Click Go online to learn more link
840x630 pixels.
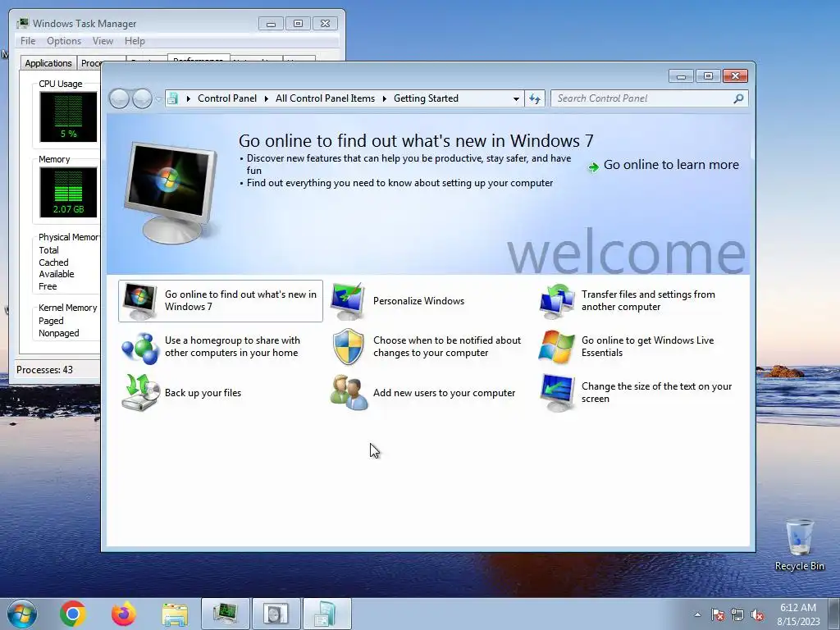point(671,164)
